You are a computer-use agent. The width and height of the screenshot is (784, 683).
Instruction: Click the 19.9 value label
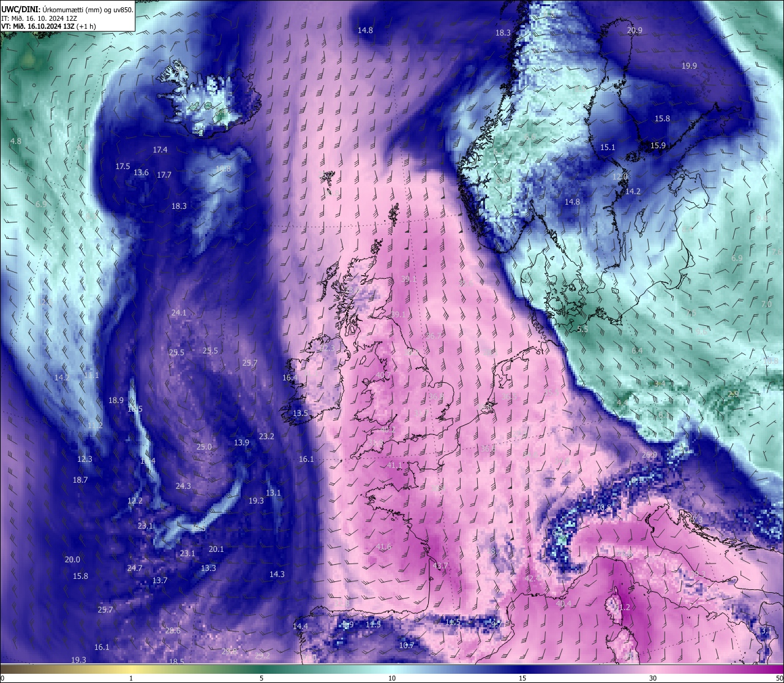pos(689,66)
